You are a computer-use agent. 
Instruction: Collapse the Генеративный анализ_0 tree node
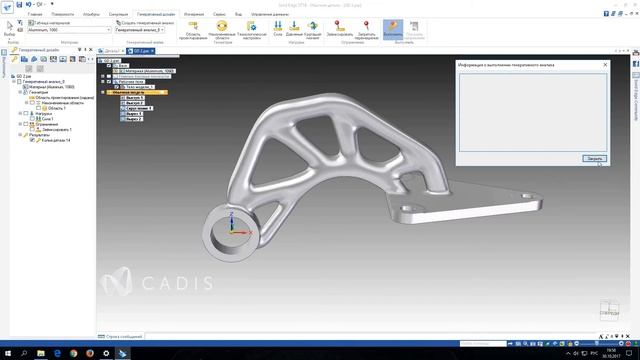[x=14, y=82]
